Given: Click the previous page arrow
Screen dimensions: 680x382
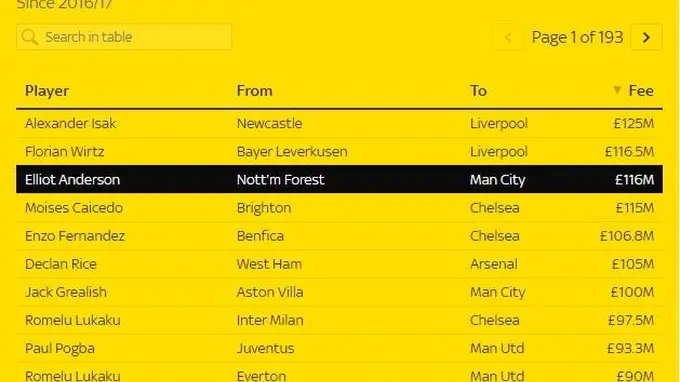Looking at the screenshot, I should 508,37.
